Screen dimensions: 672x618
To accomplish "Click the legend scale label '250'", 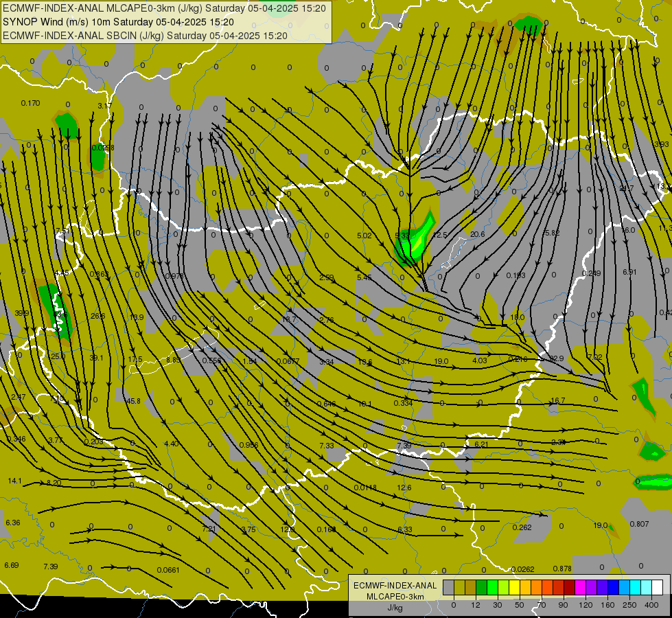I will coord(629,605).
